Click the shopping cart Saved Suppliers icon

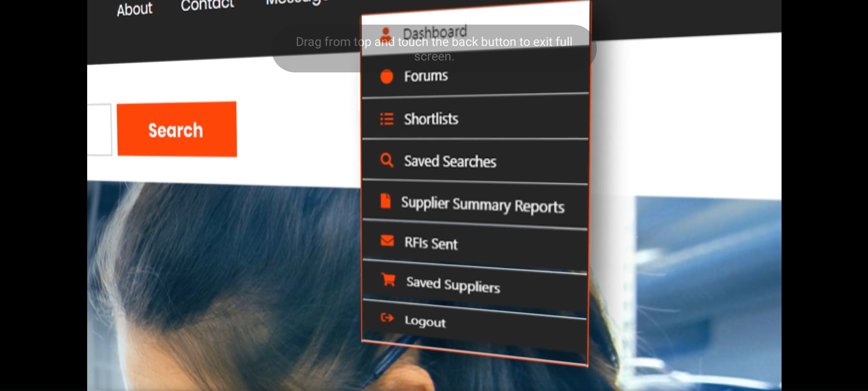coord(388,279)
